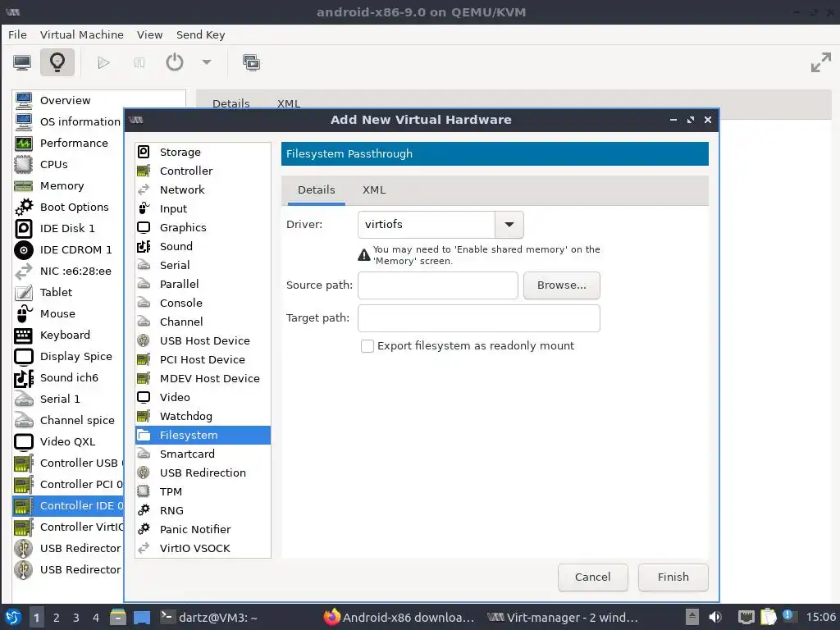Pause the virtual machine

139,62
